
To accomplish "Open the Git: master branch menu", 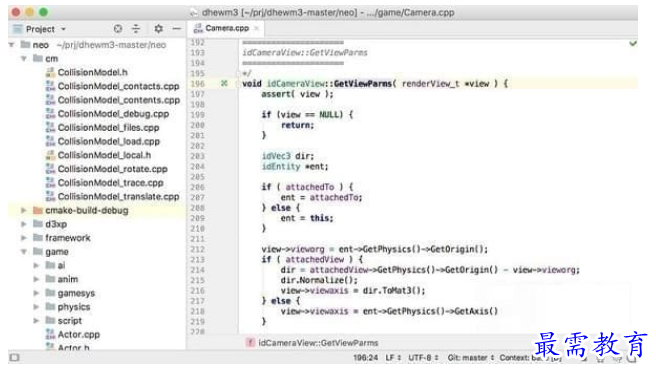I will [471, 358].
